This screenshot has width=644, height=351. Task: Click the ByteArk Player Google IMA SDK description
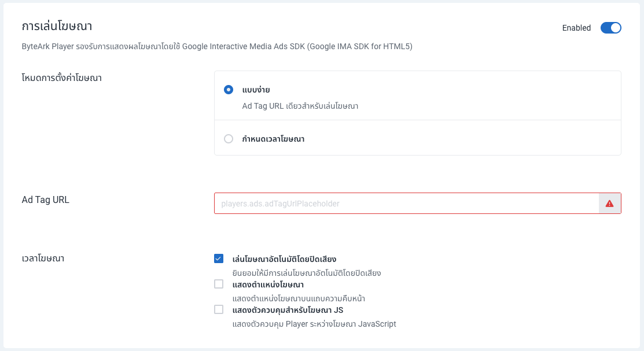pos(216,47)
